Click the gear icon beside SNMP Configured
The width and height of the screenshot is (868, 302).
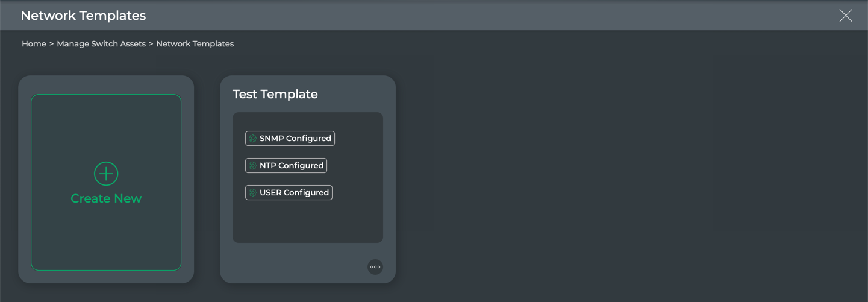pos(253,139)
